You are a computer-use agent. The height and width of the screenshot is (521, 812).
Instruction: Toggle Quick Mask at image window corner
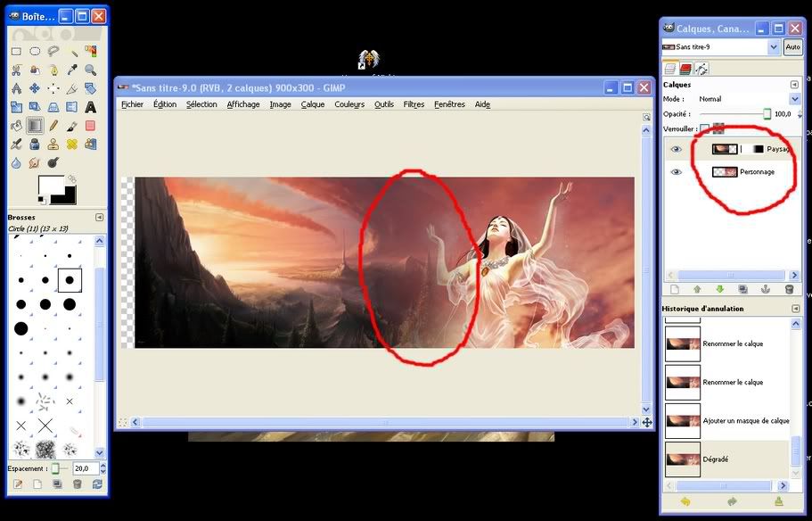[x=123, y=423]
